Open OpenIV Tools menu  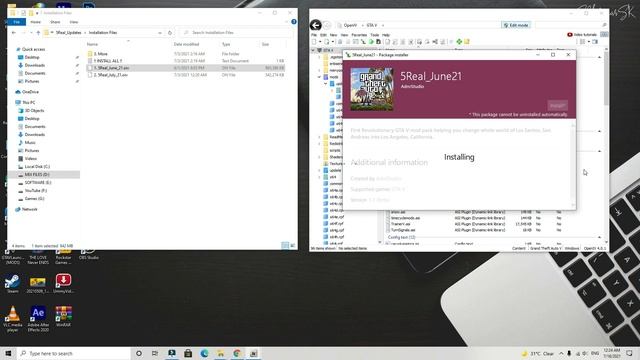point(374,35)
